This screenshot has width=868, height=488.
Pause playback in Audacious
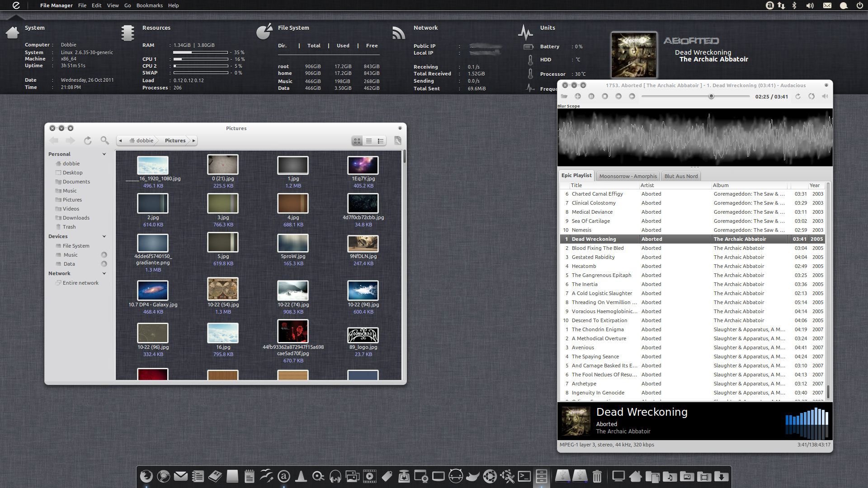point(591,96)
